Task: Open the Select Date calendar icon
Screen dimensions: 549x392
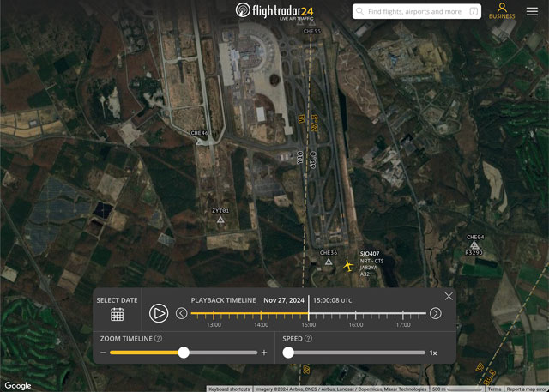Action: coord(117,314)
